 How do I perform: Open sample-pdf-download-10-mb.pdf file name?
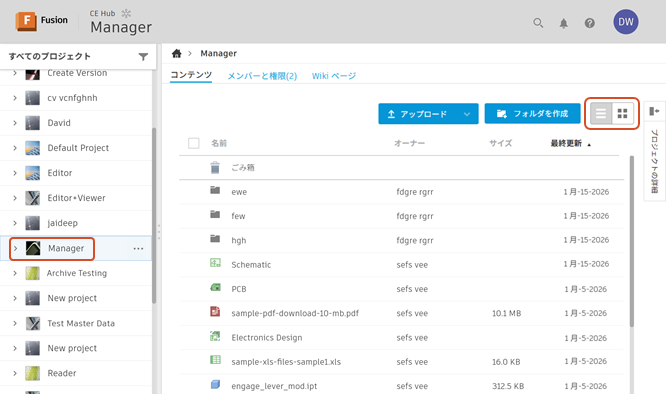pyautogui.click(x=295, y=313)
